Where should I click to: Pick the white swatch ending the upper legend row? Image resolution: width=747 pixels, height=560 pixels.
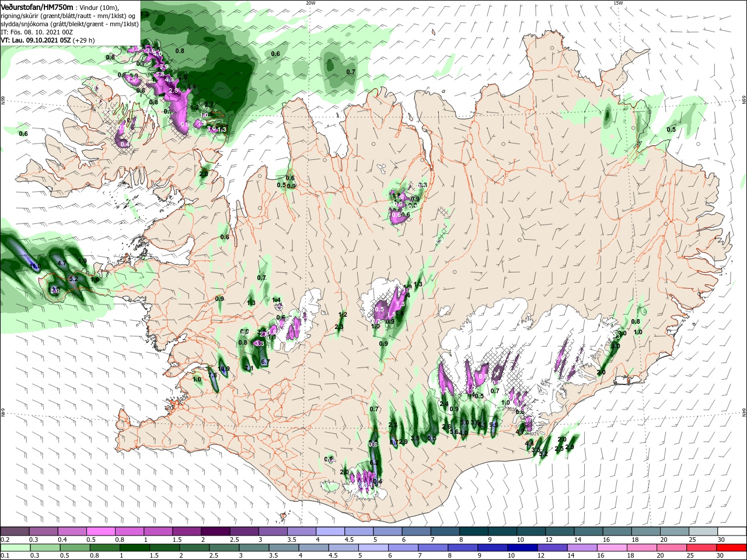732,531
